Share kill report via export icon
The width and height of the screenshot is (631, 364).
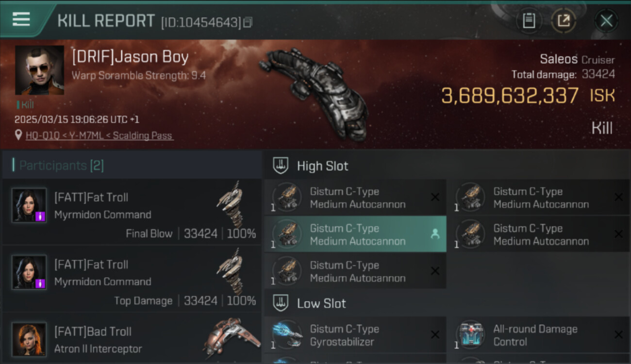(x=564, y=21)
